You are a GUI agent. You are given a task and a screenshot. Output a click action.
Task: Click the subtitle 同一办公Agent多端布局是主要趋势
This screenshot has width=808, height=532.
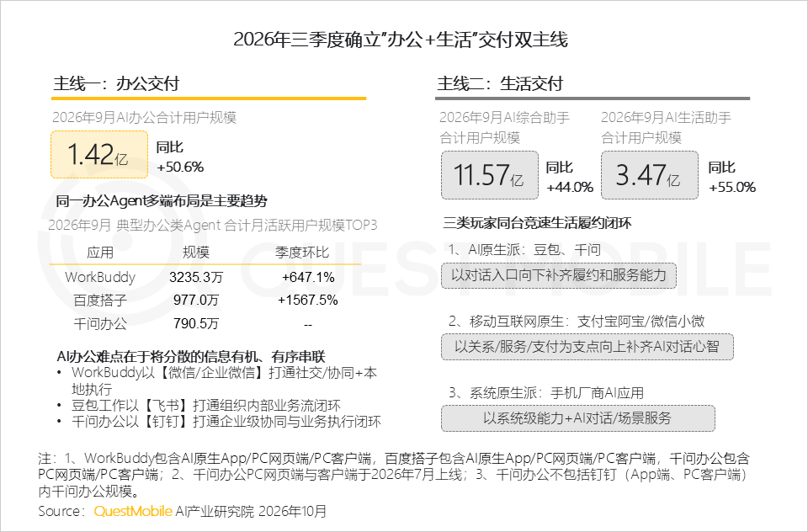click(x=162, y=201)
